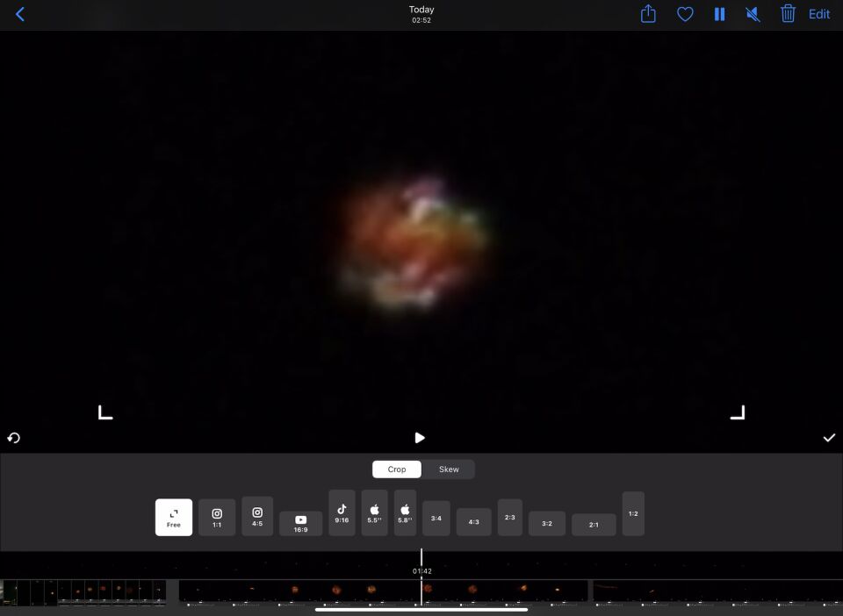Go back with the blue chevron
Screen dimensions: 843x616
[x=20, y=14]
